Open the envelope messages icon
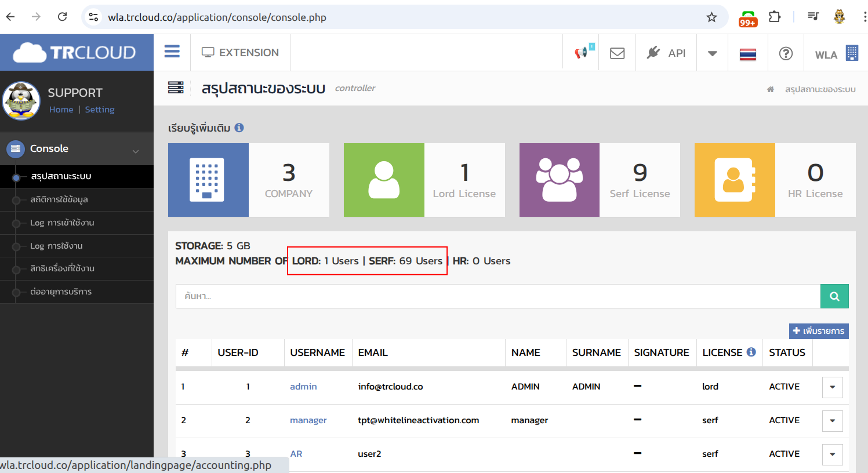Viewport: 868px width, 473px height. pyautogui.click(x=618, y=53)
